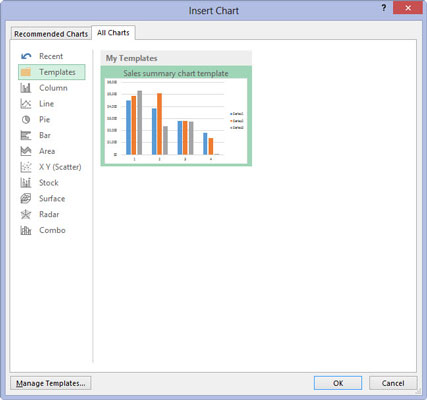Click the Pie chart icon
This screenshot has height=400, width=427.
click(x=26, y=120)
